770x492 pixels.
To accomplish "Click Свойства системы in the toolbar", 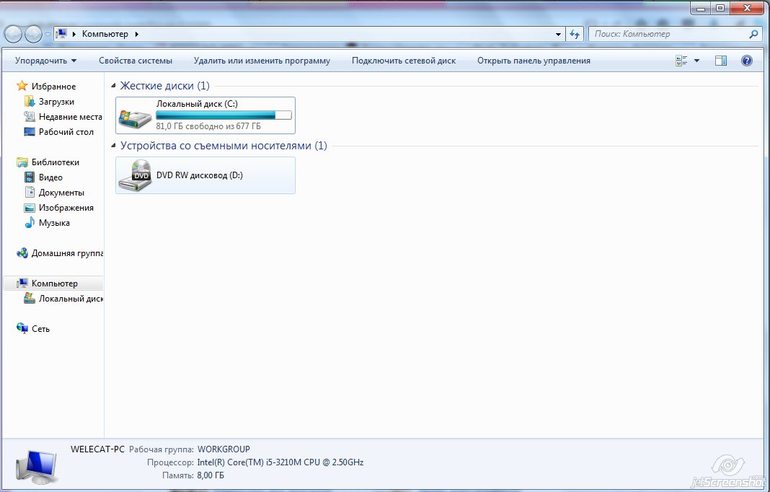I will (135, 61).
